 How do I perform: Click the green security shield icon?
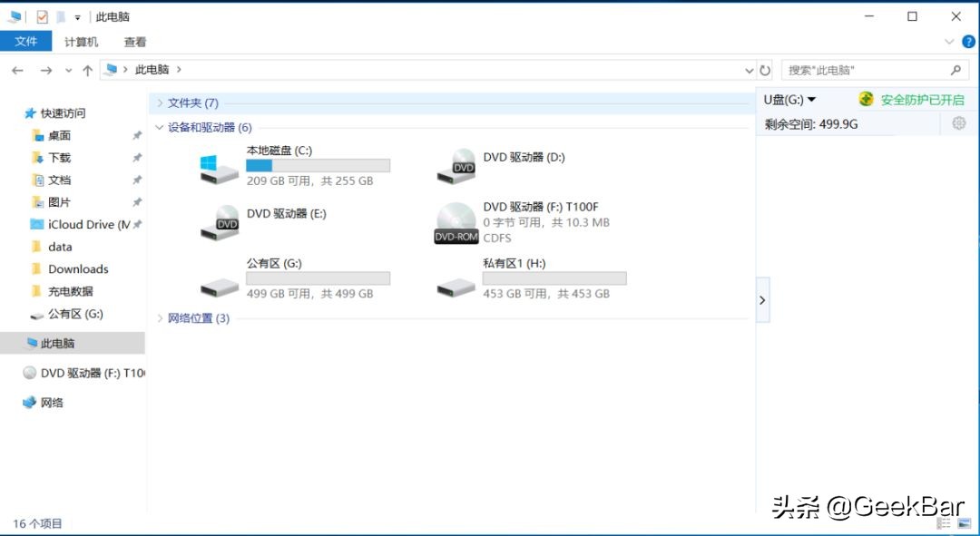[x=867, y=99]
